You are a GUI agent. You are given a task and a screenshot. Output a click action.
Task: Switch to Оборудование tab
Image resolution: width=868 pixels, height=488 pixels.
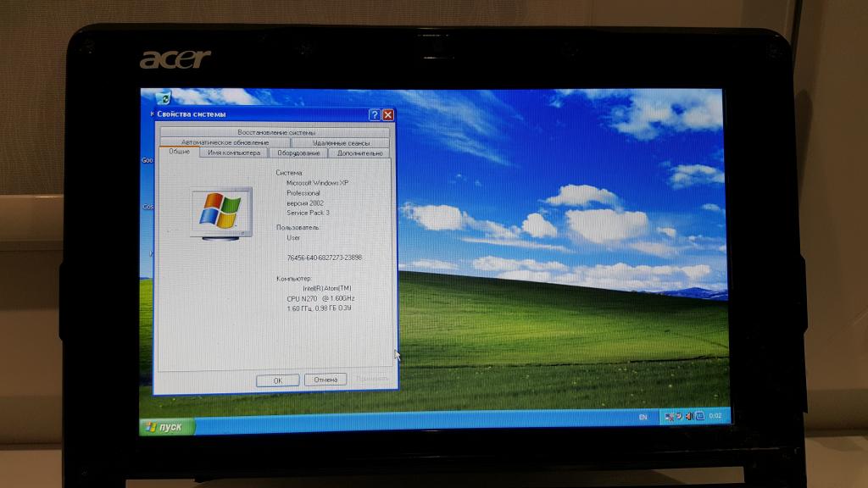click(298, 153)
